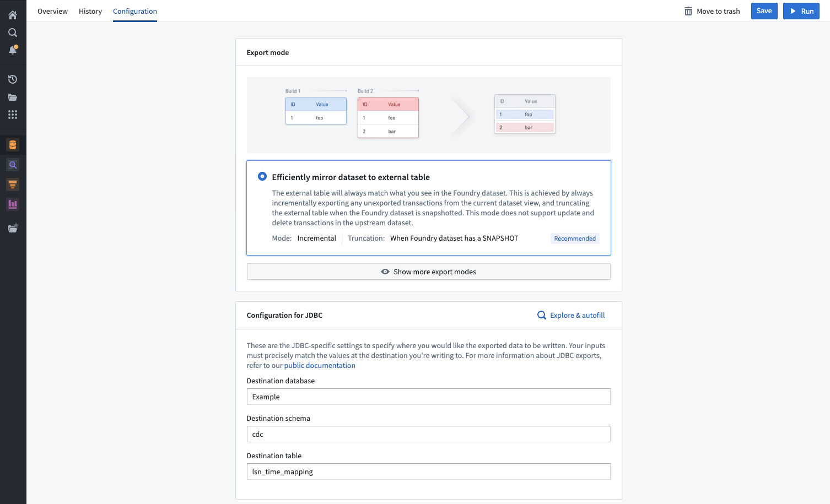Open the files folder icon in sidebar
Viewport: 830px width, 504px height.
pos(13,97)
